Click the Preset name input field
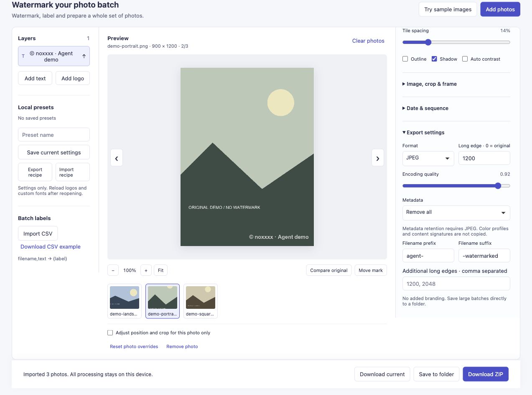 [x=54, y=135]
